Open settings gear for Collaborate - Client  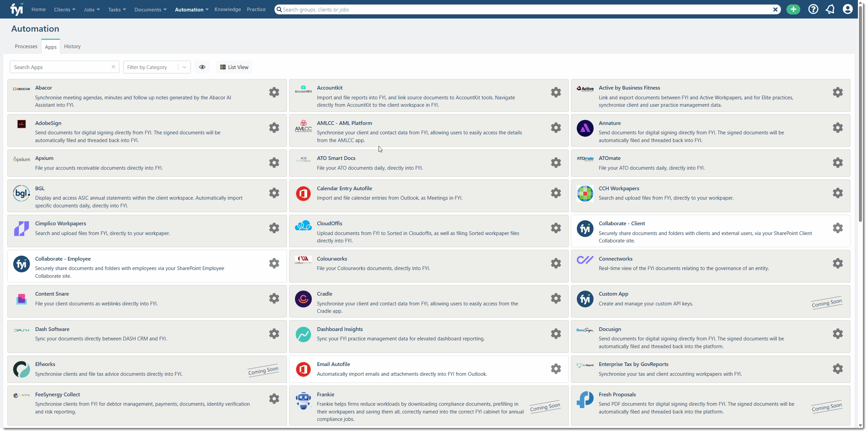click(838, 228)
